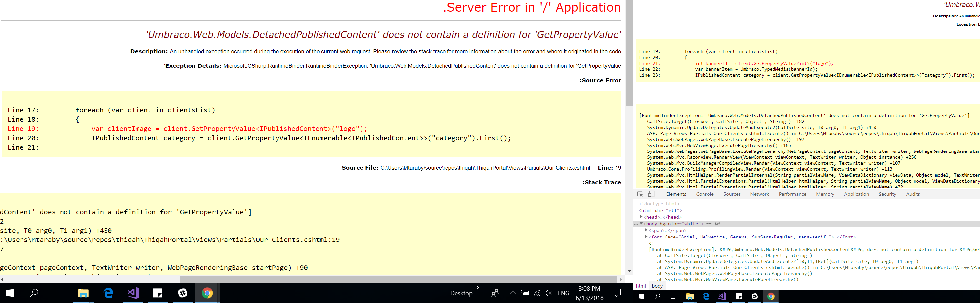980x303 pixels.
Task: Launch Microsoft Edge from the larger left taskbar
Action: coord(108,293)
